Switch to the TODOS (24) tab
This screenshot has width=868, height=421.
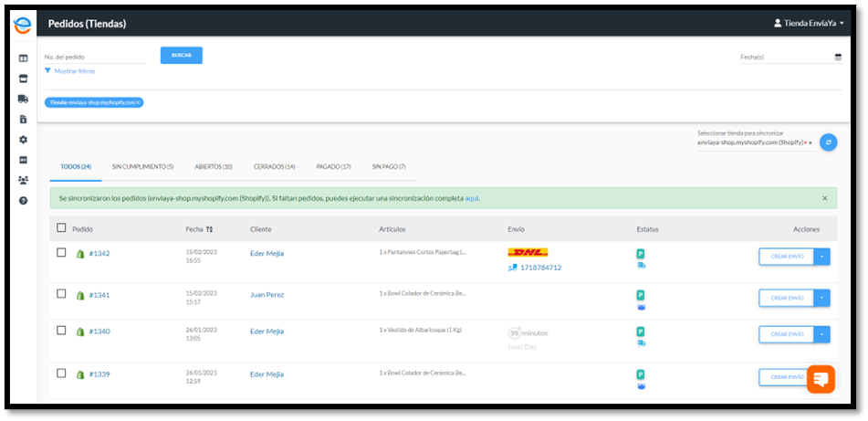click(x=76, y=167)
